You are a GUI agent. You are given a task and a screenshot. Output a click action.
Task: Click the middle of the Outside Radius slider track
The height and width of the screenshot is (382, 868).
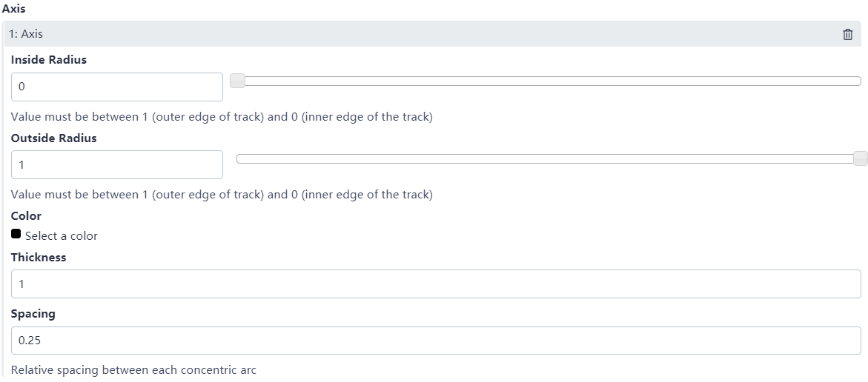(549, 158)
